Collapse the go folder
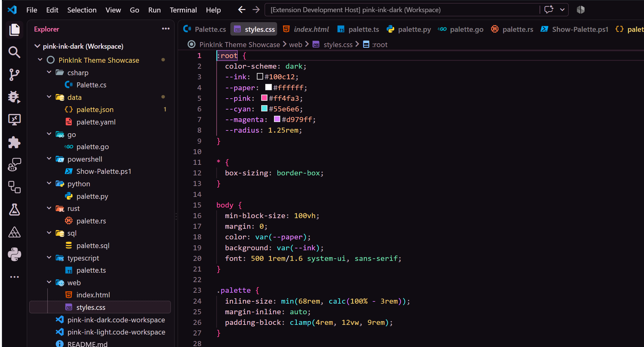Image resolution: width=644 pixels, height=347 pixels. [49, 134]
